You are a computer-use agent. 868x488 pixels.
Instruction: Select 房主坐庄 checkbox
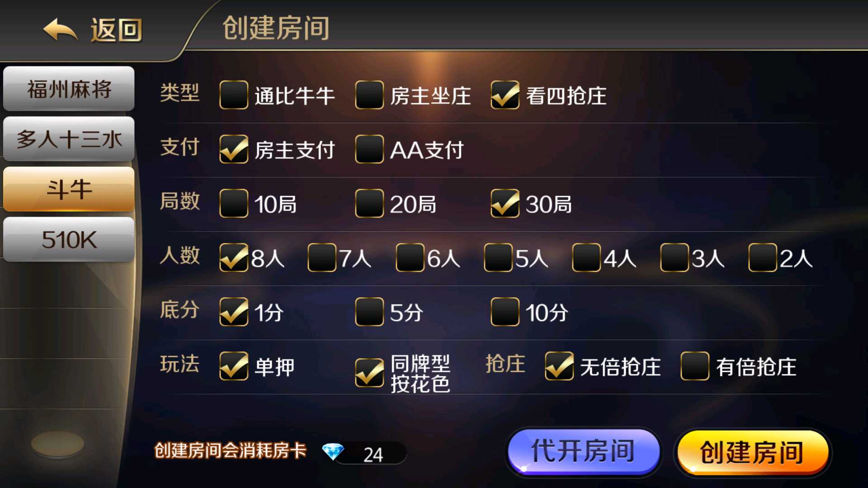369,95
